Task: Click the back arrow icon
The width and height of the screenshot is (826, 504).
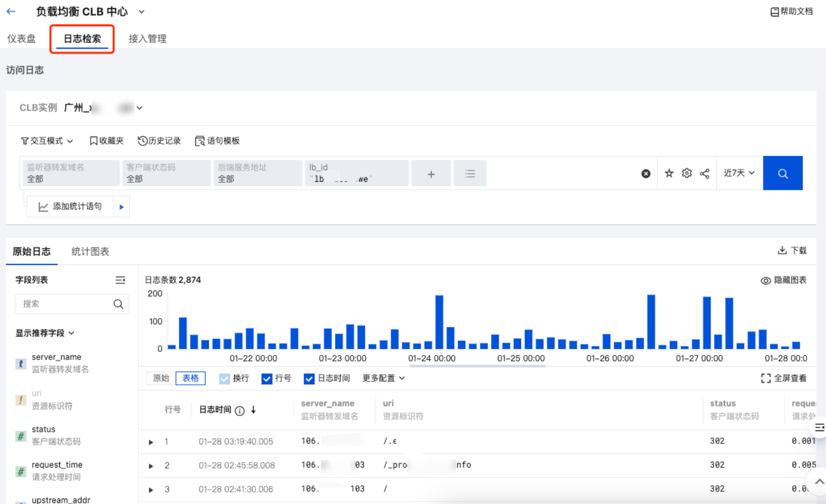Action: (x=11, y=11)
